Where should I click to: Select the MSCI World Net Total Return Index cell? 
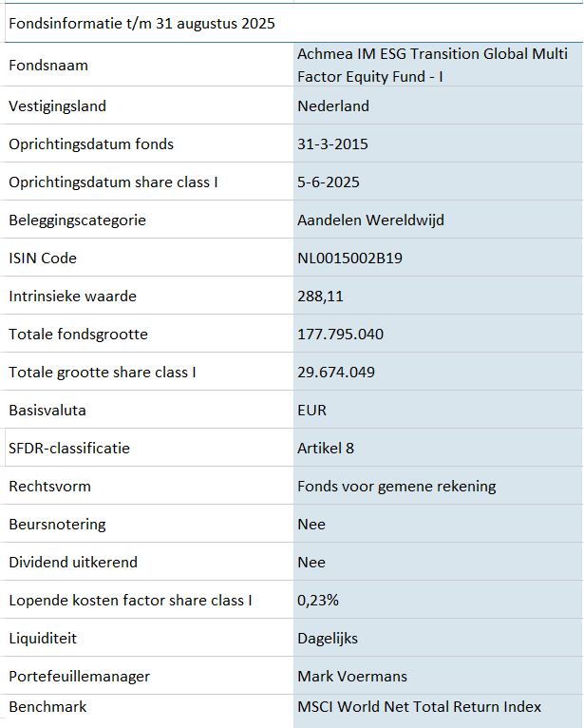click(419, 707)
